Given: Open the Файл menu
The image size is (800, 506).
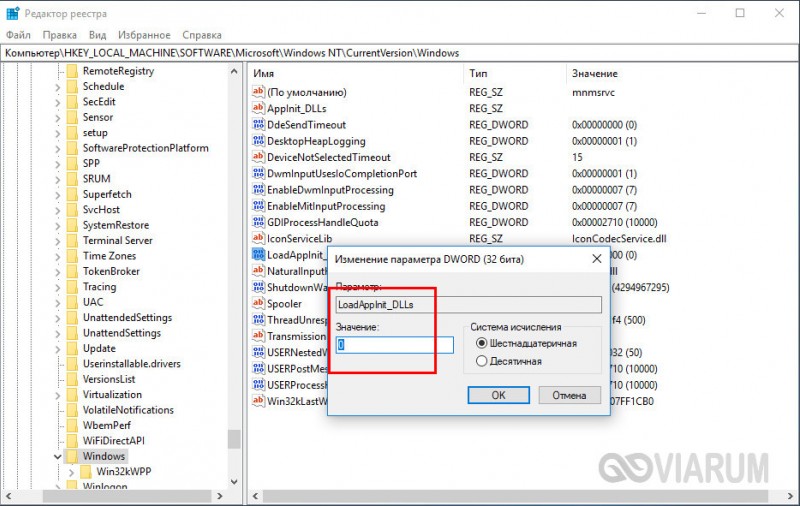Looking at the screenshot, I should click(18, 35).
